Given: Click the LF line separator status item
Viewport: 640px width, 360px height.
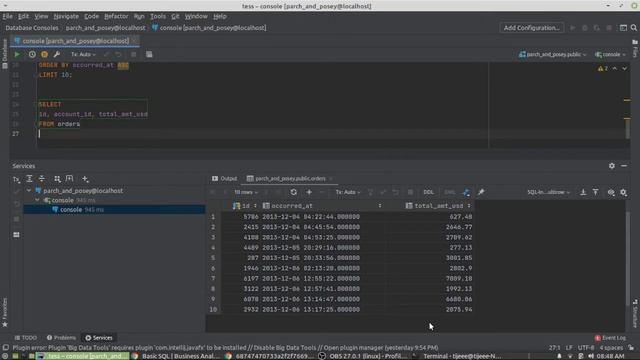Looking at the screenshot, I should pyautogui.click(x=569, y=348).
